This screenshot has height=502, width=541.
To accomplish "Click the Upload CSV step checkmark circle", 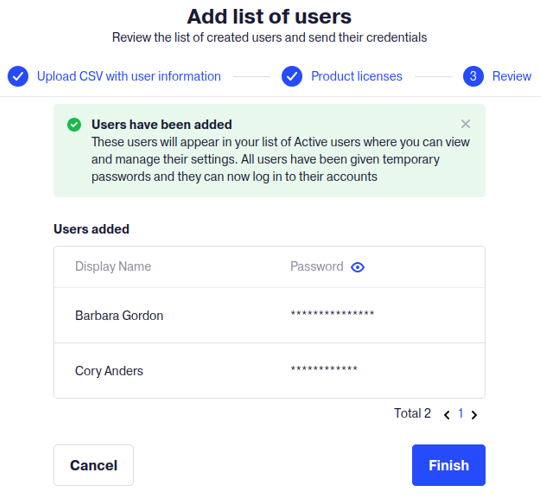I will click(x=18, y=76).
